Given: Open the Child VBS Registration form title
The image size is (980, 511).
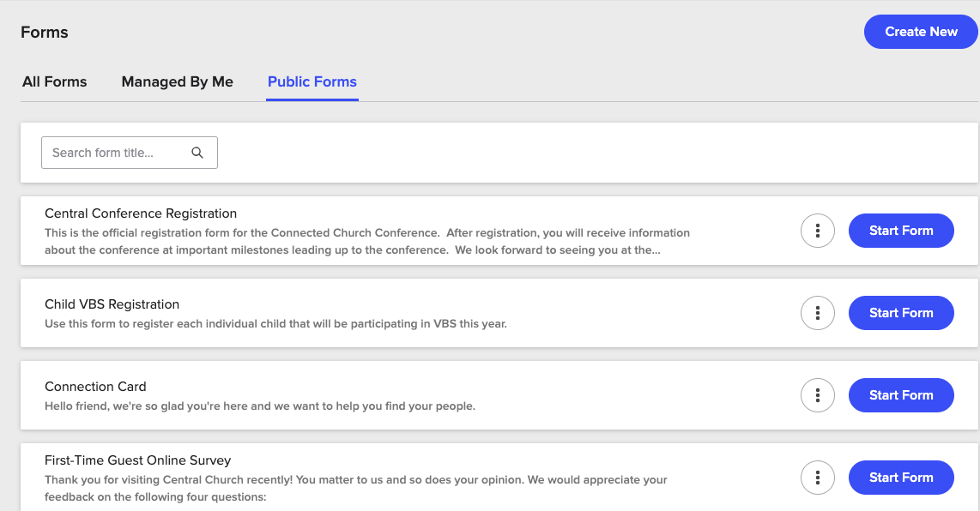Looking at the screenshot, I should pos(112,304).
